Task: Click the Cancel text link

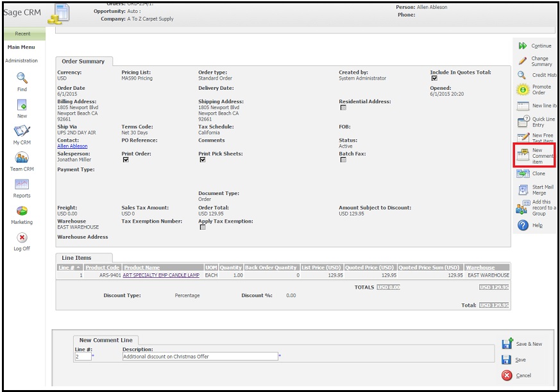Action: [x=523, y=375]
